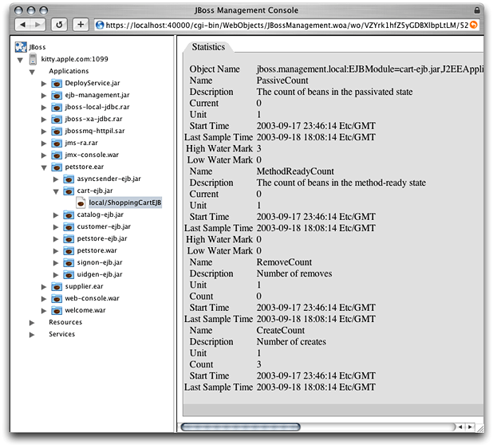The width and height of the screenshot is (493, 448).
Task: Click the welcome.war module icon
Action: [x=57, y=310]
